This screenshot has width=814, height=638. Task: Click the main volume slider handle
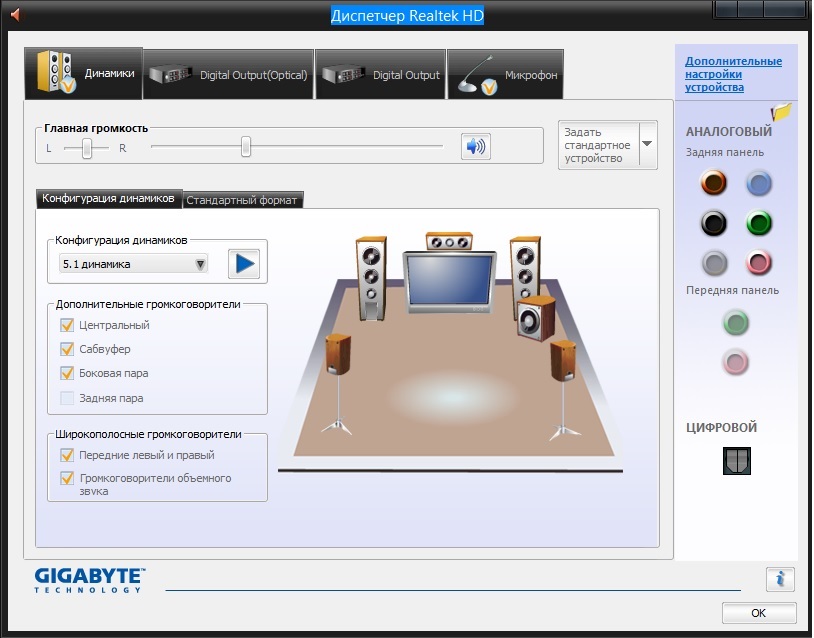pyautogui.click(x=246, y=147)
